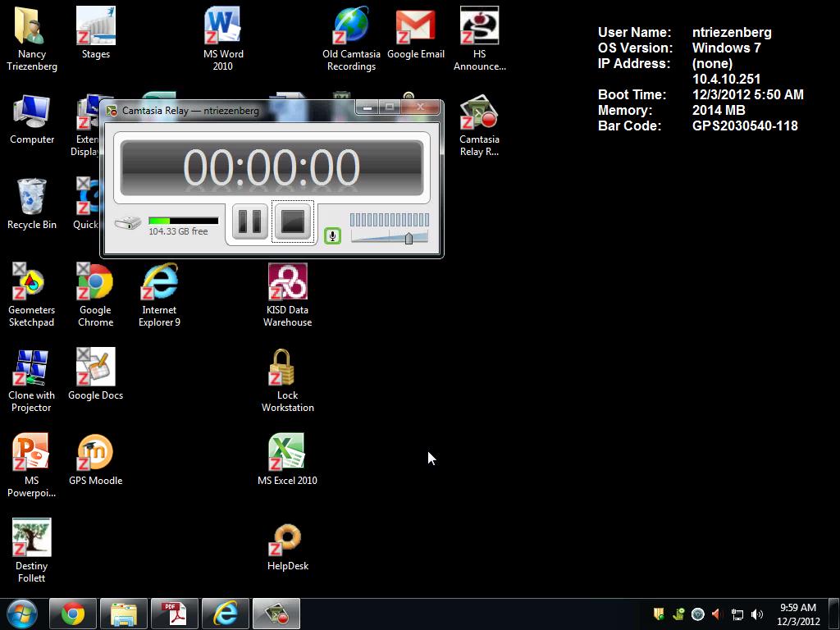This screenshot has width=840, height=630.
Task: Click the audio level meter bars
Action: pyautogui.click(x=390, y=220)
